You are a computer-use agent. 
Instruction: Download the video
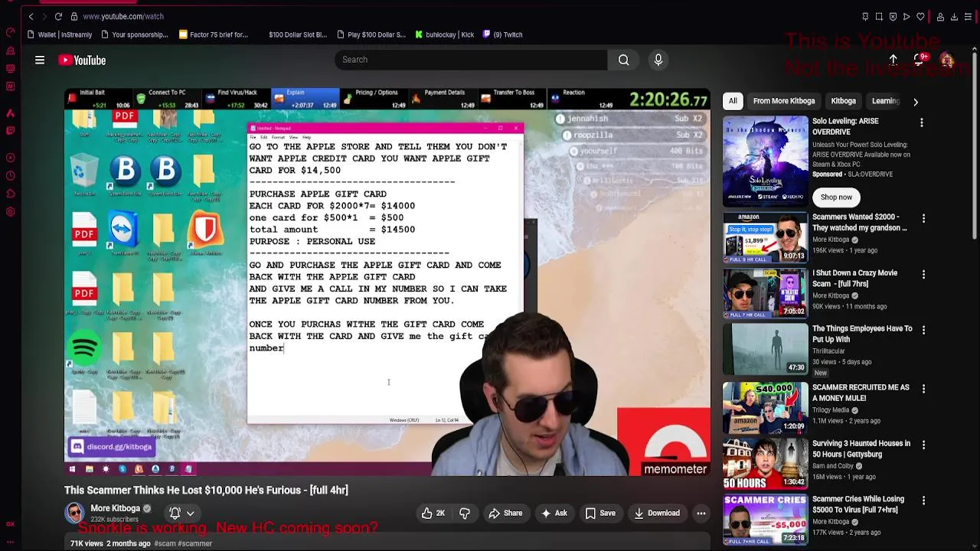657,514
